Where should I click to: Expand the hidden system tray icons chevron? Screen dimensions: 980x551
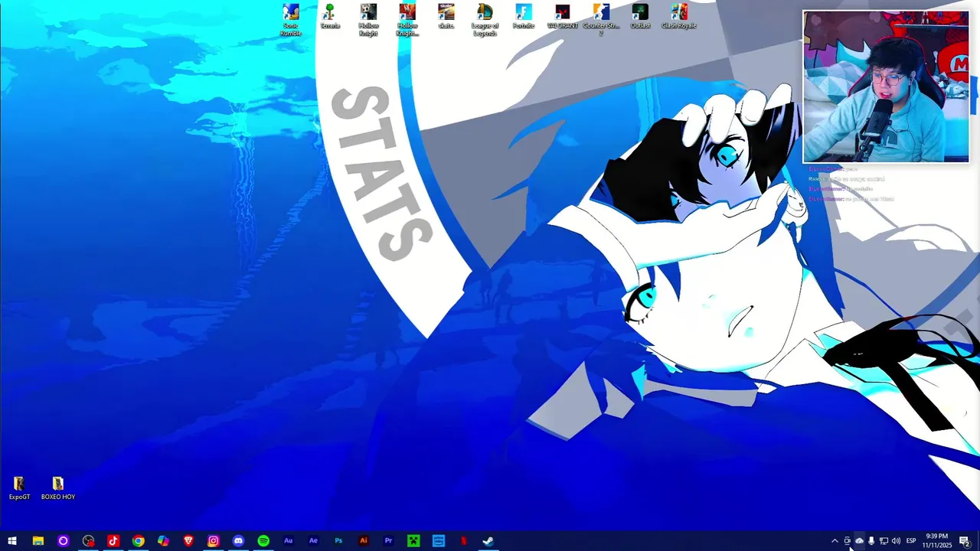point(835,541)
